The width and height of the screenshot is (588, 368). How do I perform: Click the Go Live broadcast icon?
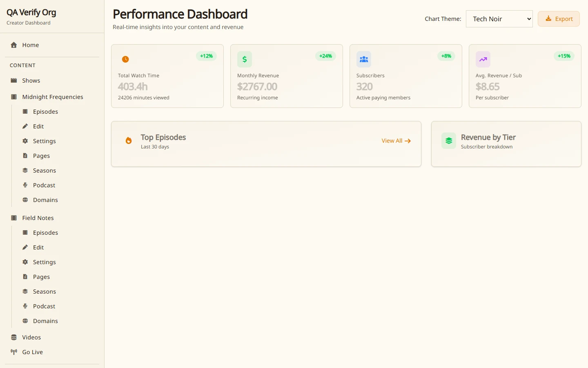pyautogui.click(x=14, y=352)
